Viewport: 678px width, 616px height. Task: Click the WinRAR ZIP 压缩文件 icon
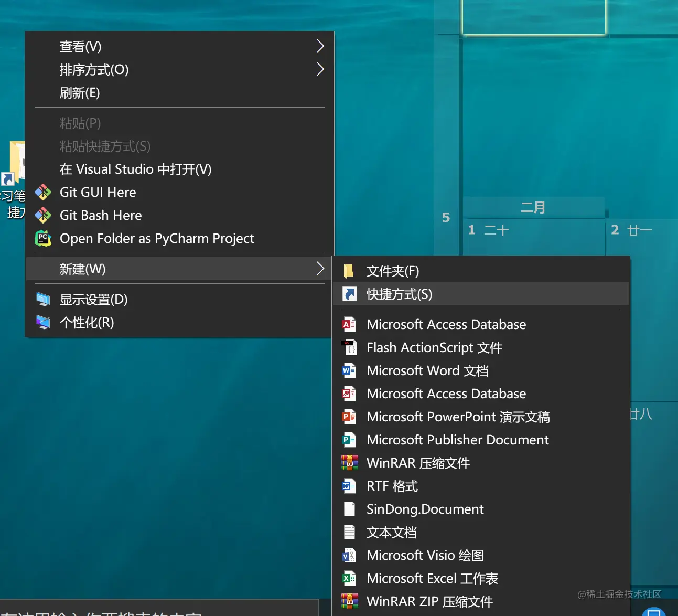click(350, 601)
